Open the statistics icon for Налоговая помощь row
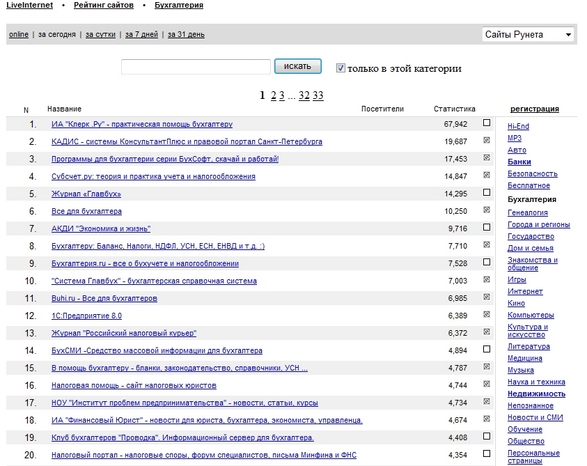Viewport: 587px width, 466px height. [x=486, y=384]
